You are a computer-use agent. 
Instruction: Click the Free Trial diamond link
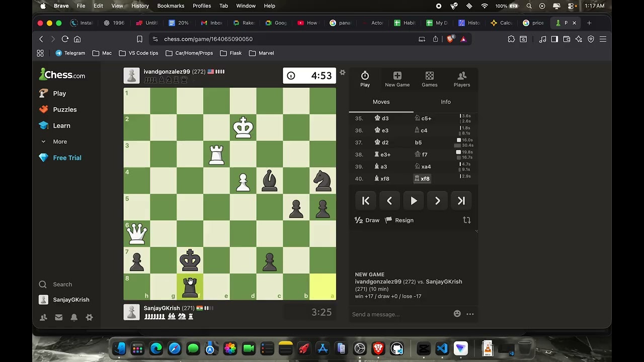pyautogui.click(x=60, y=158)
